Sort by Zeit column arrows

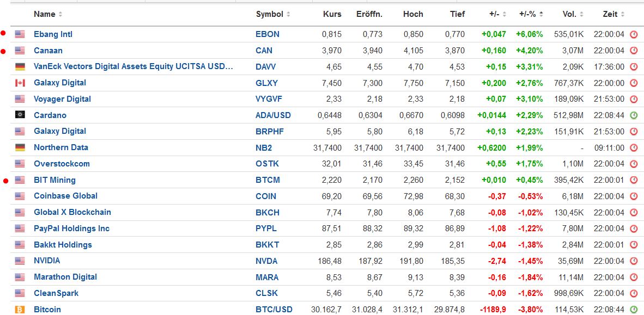pos(623,14)
